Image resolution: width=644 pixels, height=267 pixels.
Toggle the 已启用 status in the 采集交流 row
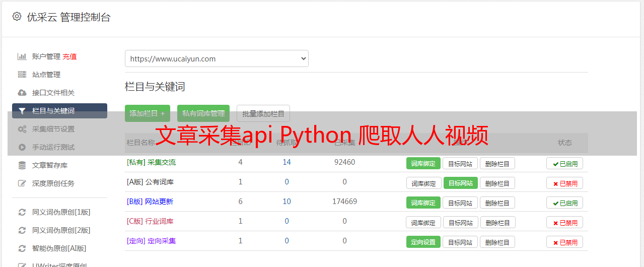click(564, 163)
